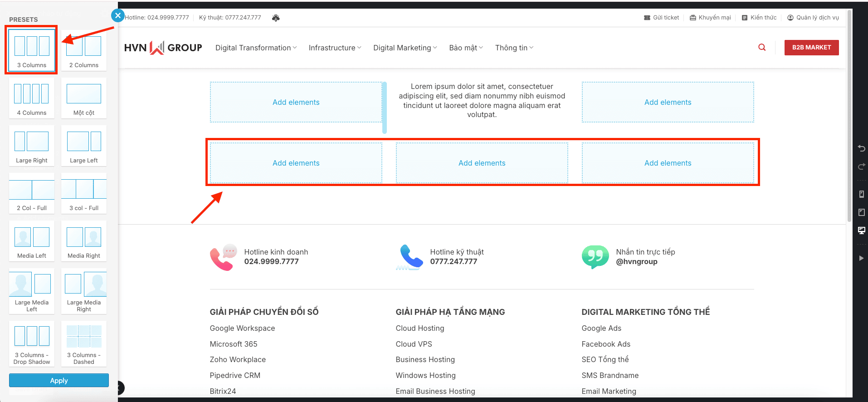868x402 pixels.
Task: Click the redo arrow in right toolbar
Action: (x=861, y=167)
